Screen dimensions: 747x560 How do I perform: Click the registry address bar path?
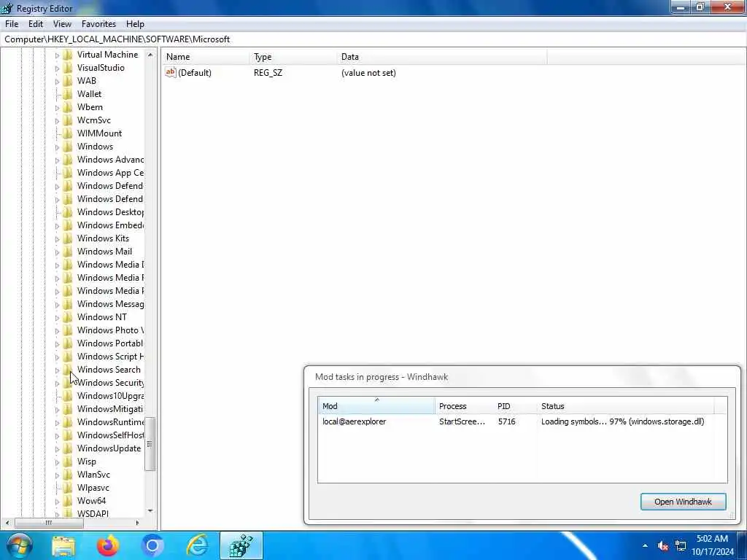117,39
